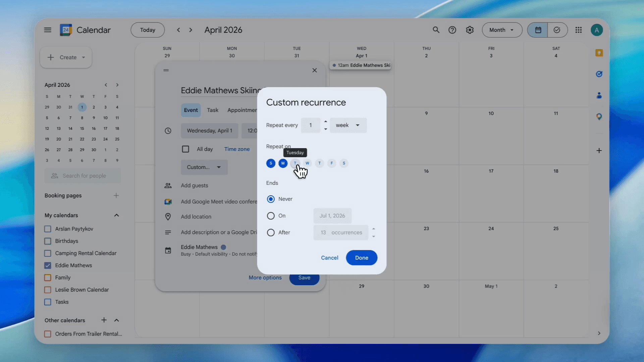Toggle Wednesday in repeat days
644x362 pixels.
[x=307, y=163]
